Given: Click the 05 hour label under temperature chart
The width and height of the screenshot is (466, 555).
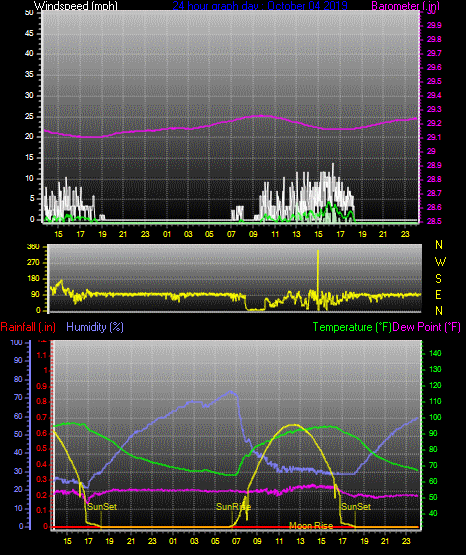Looking at the screenshot, I should pos(215,541).
